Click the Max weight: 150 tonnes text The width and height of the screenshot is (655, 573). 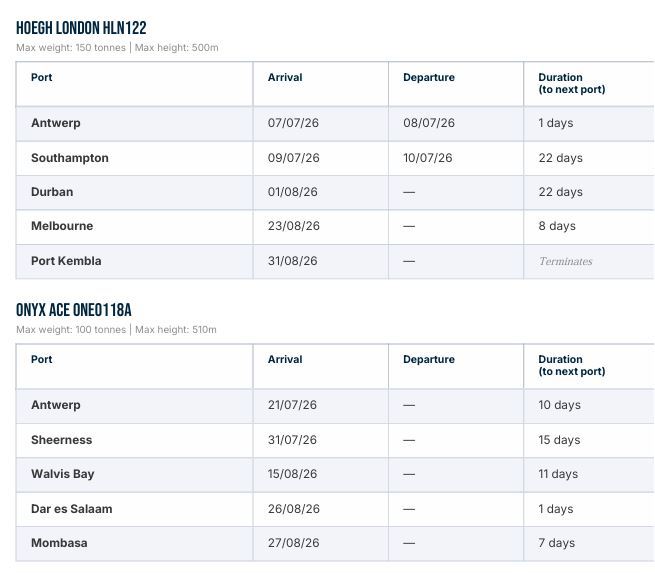click(x=71, y=48)
